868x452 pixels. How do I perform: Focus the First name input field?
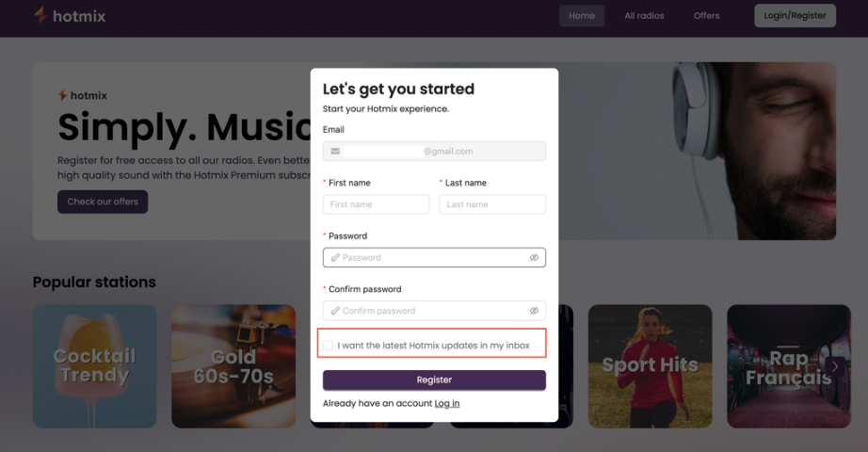pyautogui.click(x=376, y=204)
